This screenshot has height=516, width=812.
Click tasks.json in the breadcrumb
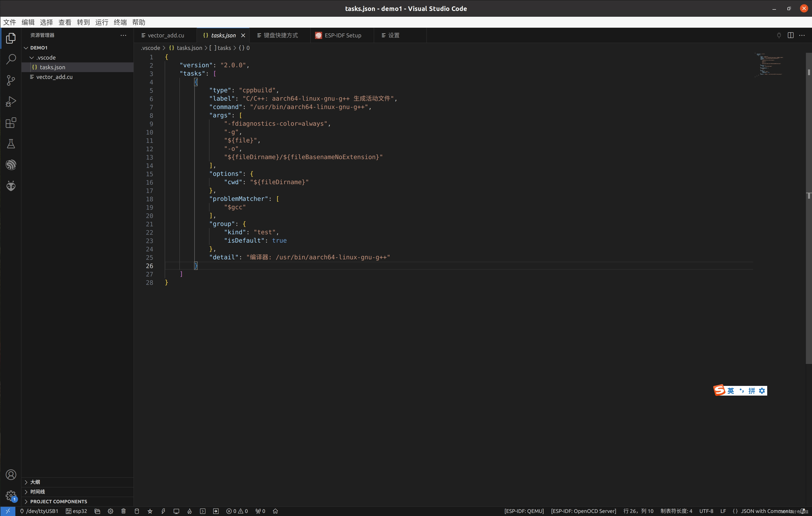point(186,48)
